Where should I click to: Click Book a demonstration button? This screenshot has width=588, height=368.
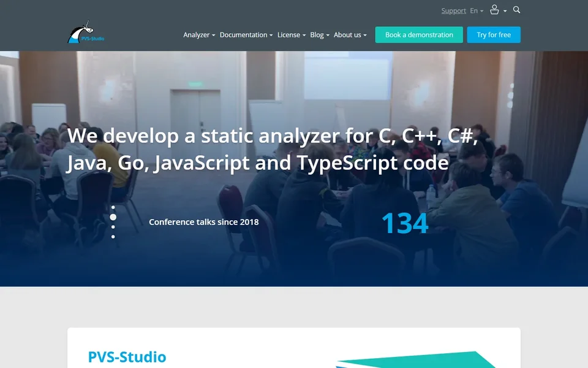(x=419, y=35)
